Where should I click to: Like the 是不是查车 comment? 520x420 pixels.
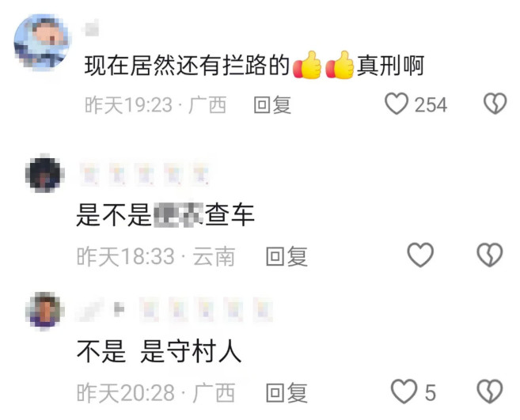(x=420, y=255)
